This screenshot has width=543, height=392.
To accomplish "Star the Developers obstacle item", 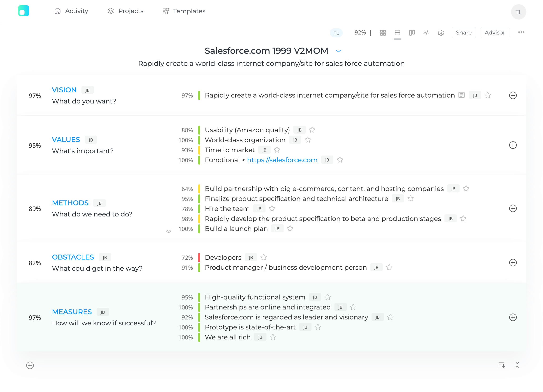I will tap(264, 258).
